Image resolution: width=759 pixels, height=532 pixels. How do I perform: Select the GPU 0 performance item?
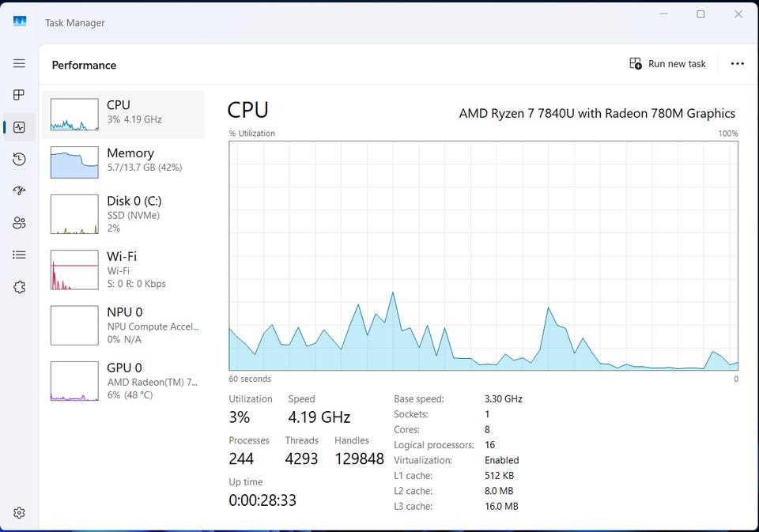pyautogui.click(x=123, y=381)
